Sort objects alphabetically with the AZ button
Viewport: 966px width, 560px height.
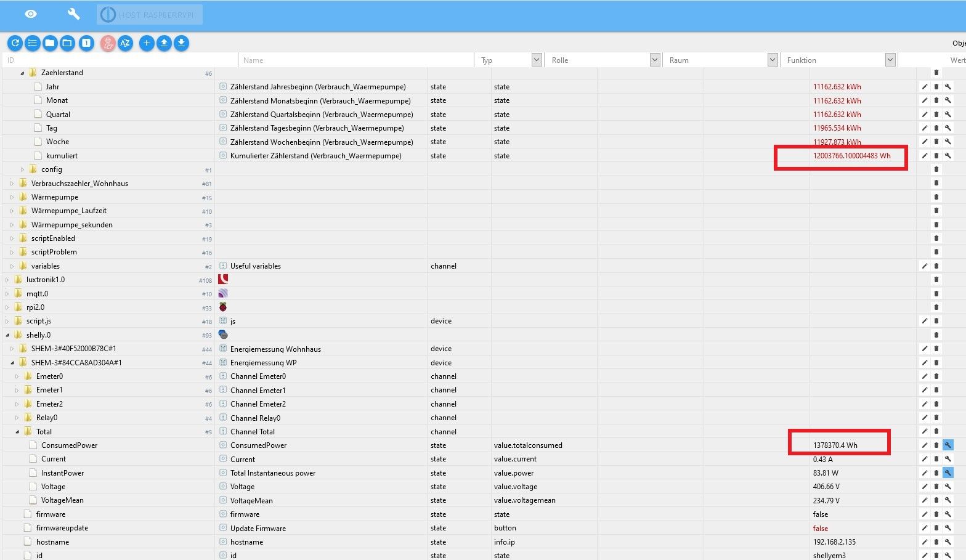(x=125, y=43)
